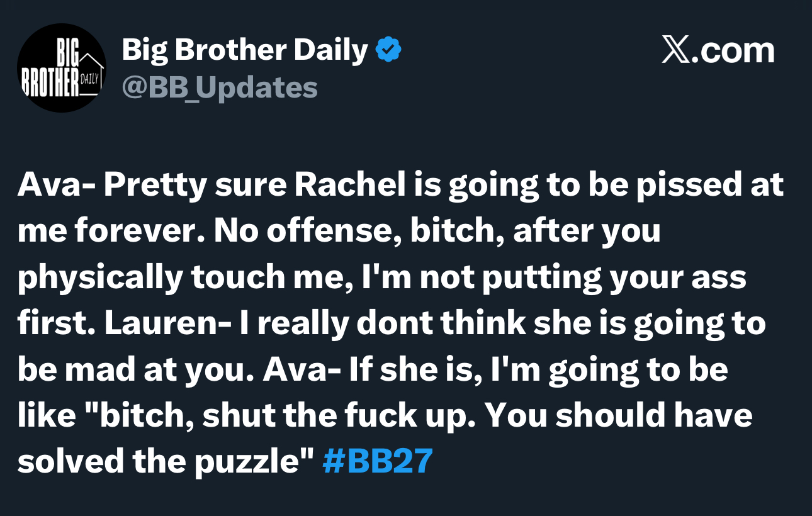Click the word 'physically' in the tweet

99,278
